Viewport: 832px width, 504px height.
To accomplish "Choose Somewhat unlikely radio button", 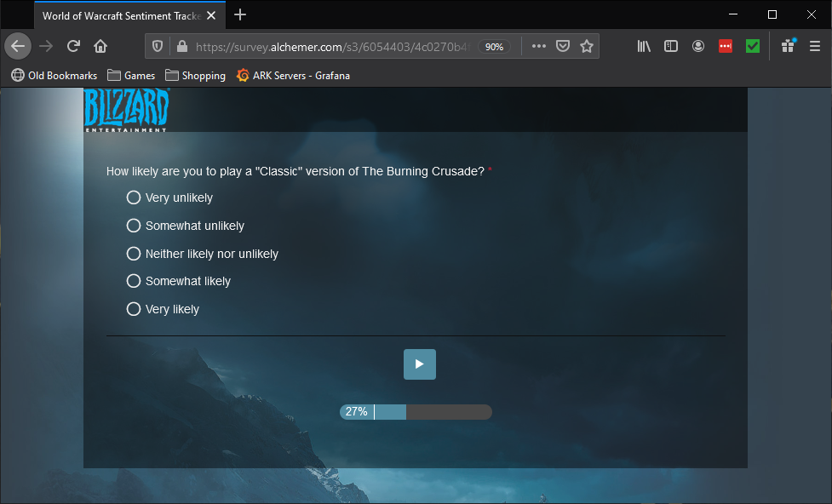I will pyautogui.click(x=134, y=226).
